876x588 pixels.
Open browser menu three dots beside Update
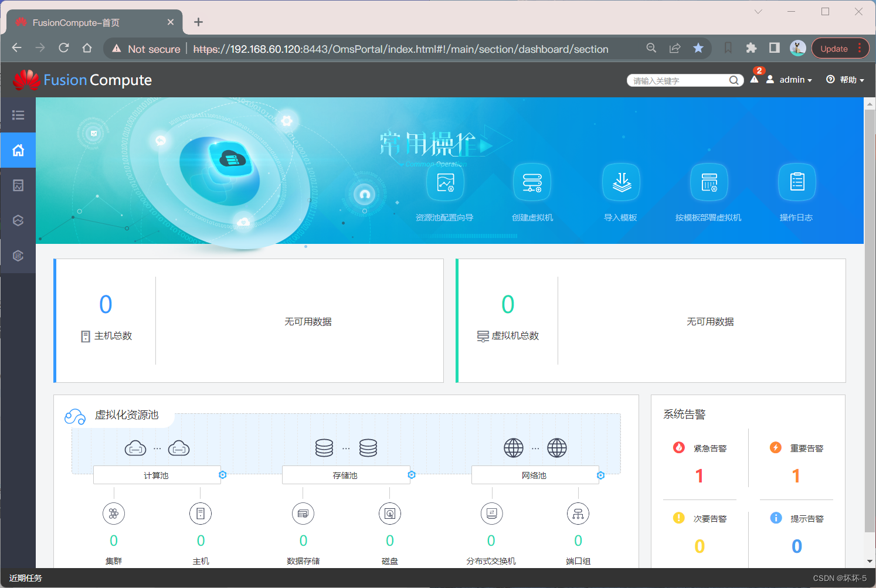[x=860, y=48]
